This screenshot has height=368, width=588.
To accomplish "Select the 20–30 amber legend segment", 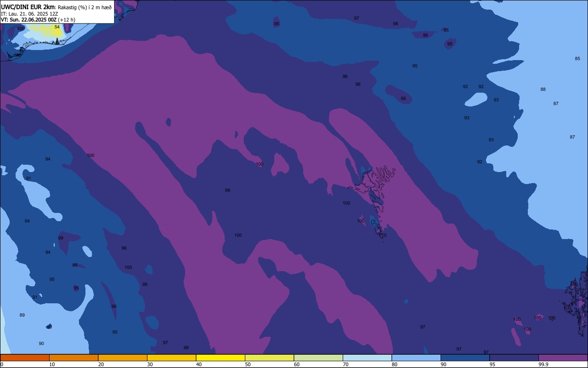I will (123, 357).
